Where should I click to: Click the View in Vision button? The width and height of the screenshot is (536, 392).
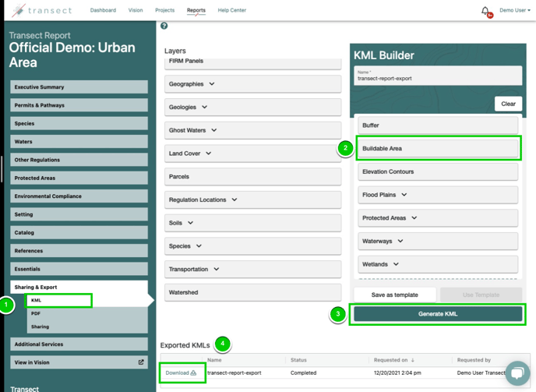coord(79,362)
